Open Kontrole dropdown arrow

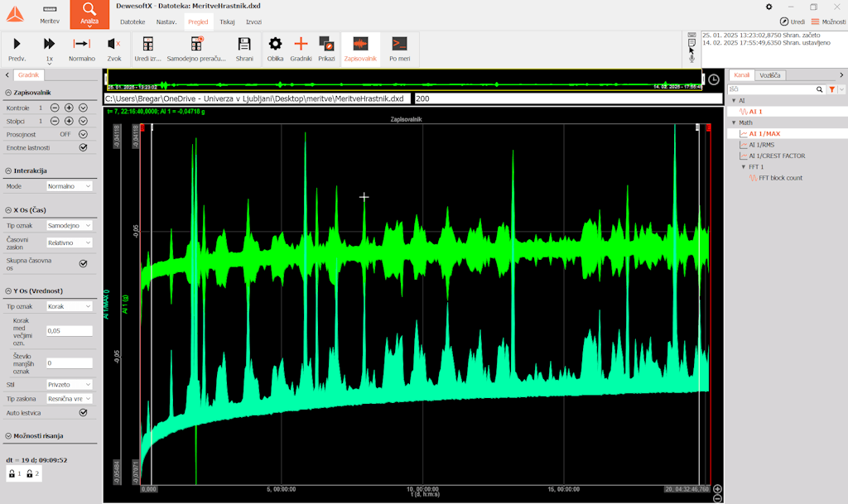pyautogui.click(x=84, y=108)
